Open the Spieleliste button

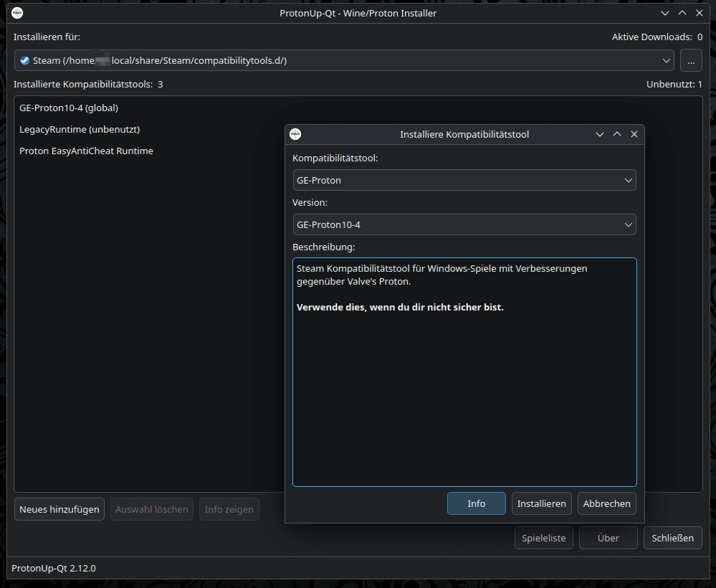coord(544,538)
